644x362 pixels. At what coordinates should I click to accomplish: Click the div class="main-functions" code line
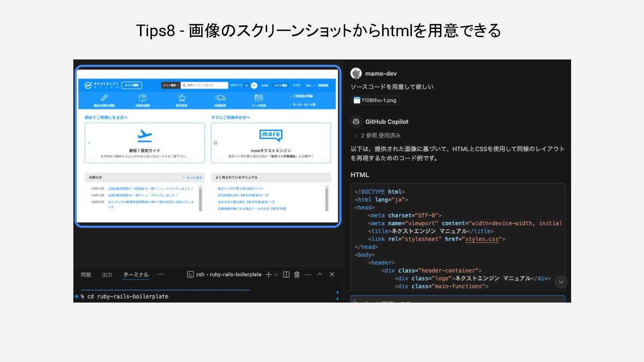coord(441,286)
